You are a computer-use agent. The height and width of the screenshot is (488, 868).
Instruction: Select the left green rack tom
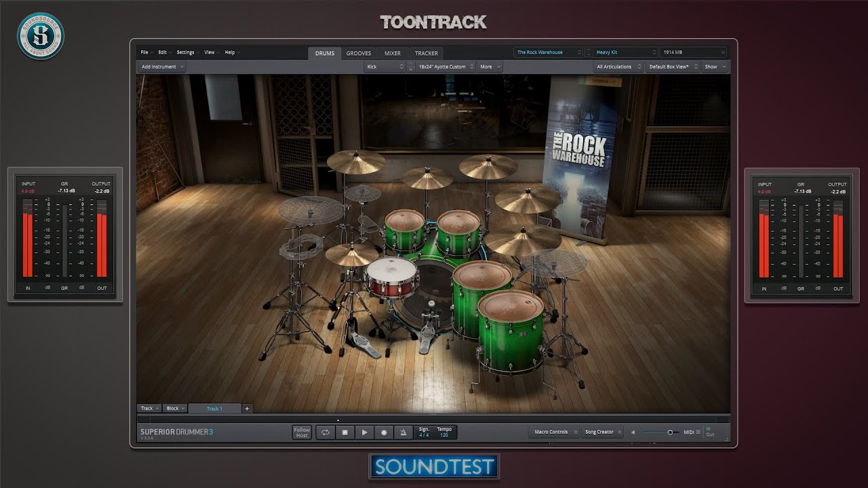405,230
